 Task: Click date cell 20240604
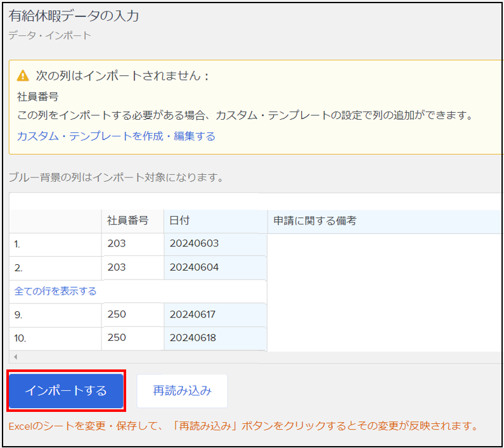[x=216, y=267]
